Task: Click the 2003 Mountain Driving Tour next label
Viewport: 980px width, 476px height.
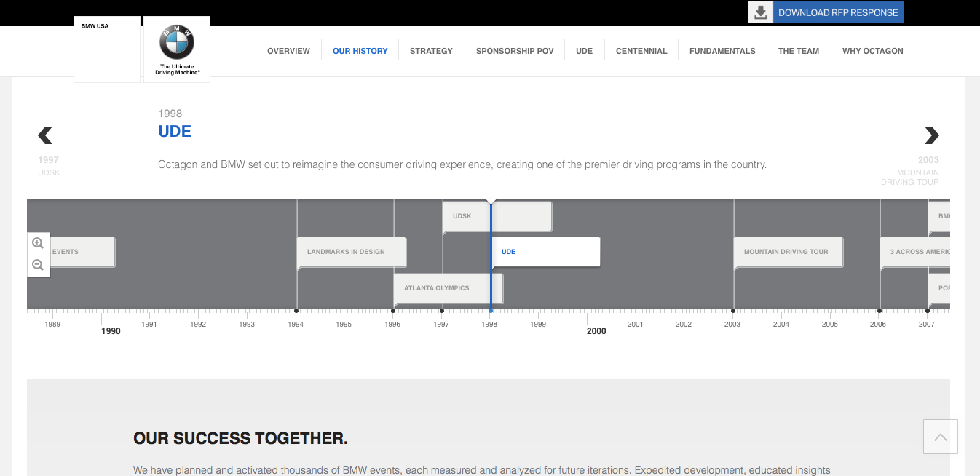Action: [910, 170]
